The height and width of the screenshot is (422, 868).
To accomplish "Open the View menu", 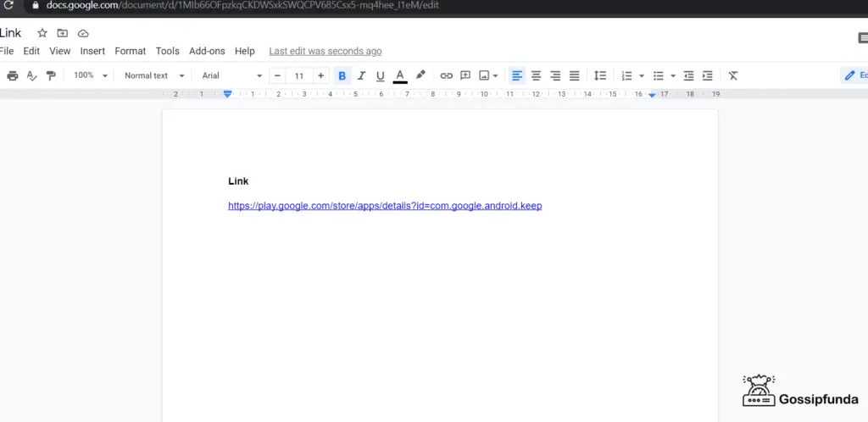I will 60,51.
